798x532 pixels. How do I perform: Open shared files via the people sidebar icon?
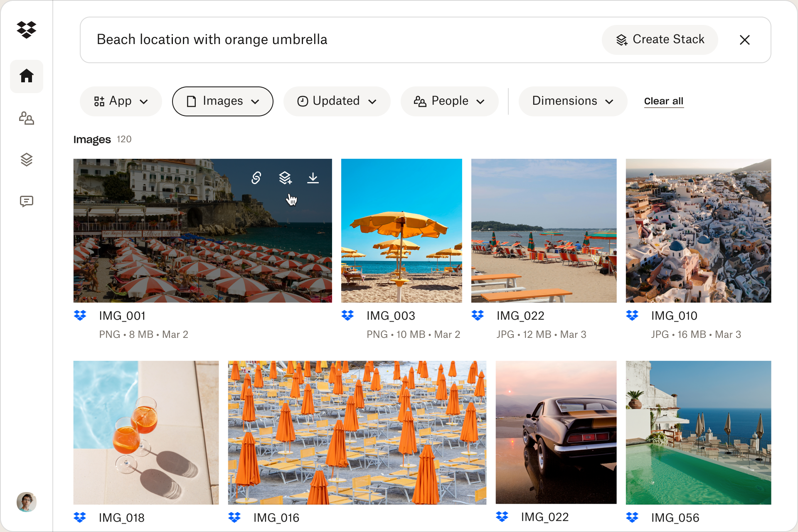26,118
